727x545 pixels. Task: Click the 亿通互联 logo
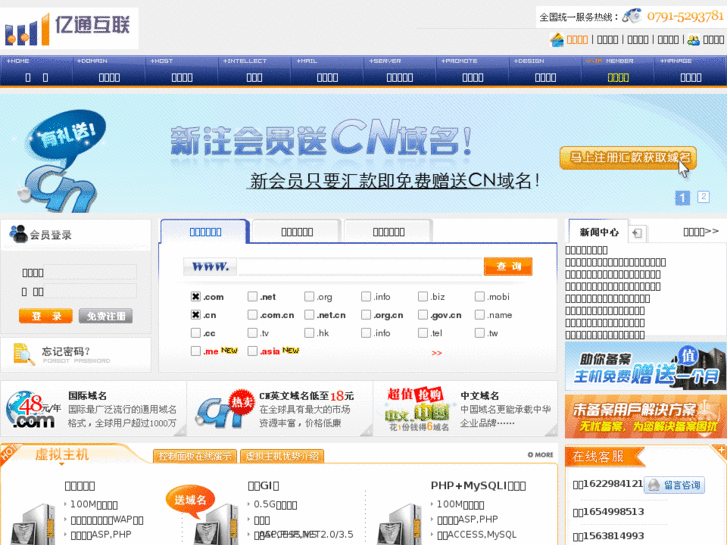[69, 29]
